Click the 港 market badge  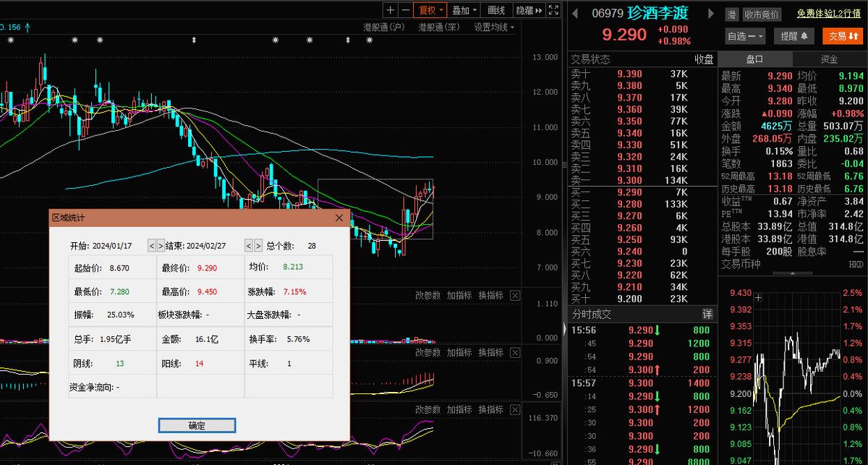[x=731, y=14]
